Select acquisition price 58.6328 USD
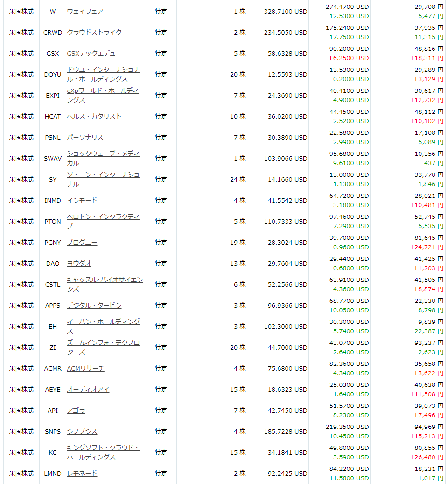 [287, 53]
